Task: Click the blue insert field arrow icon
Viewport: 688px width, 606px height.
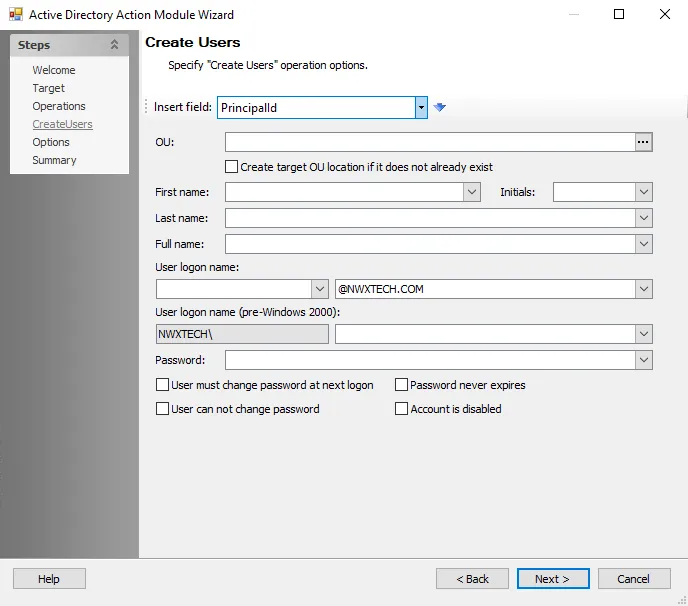Action: click(440, 107)
